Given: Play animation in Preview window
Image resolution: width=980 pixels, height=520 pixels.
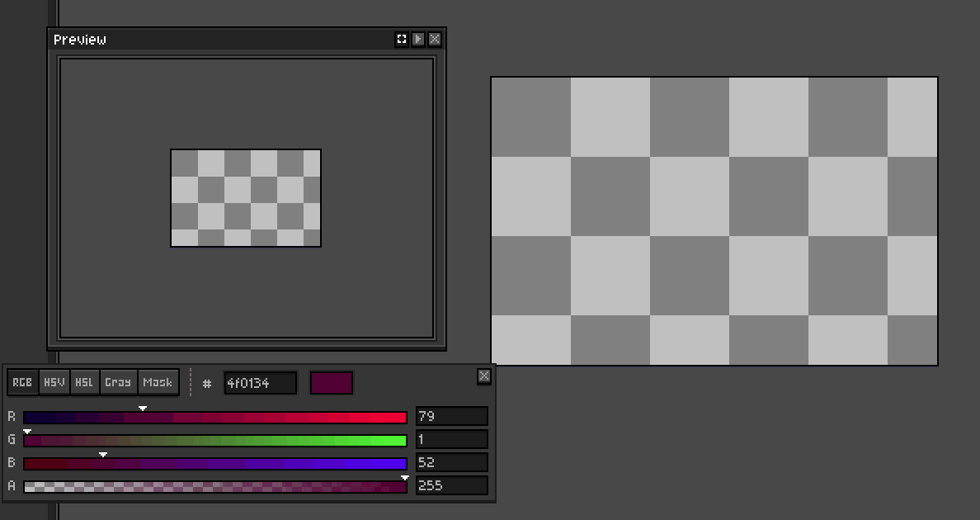Looking at the screenshot, I should pos(418,40).
